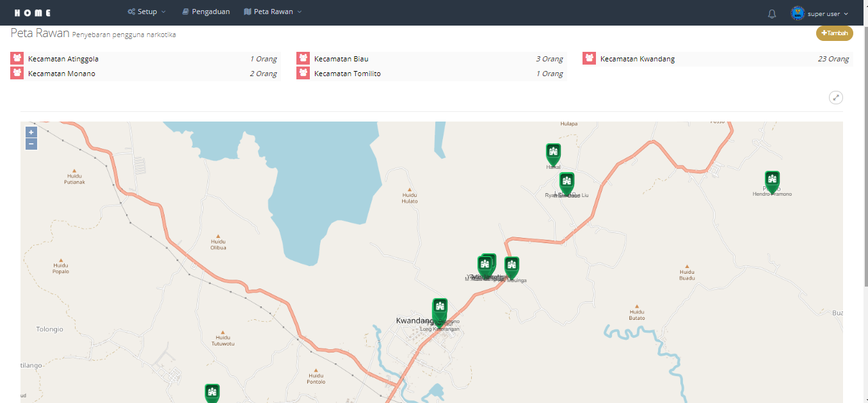Click the notification bell icon

pos(772,13)
